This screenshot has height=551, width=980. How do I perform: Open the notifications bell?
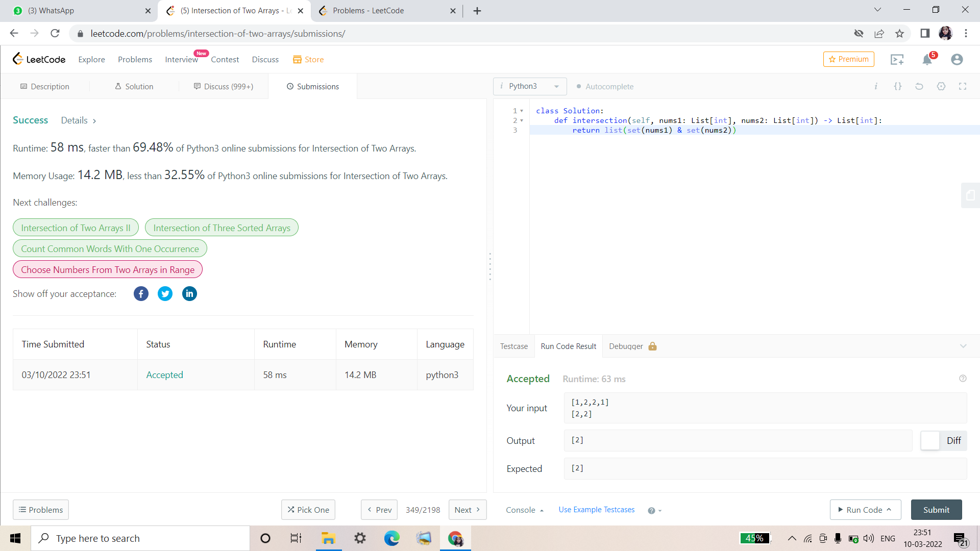pyautogui.click(x=927, y=60)
